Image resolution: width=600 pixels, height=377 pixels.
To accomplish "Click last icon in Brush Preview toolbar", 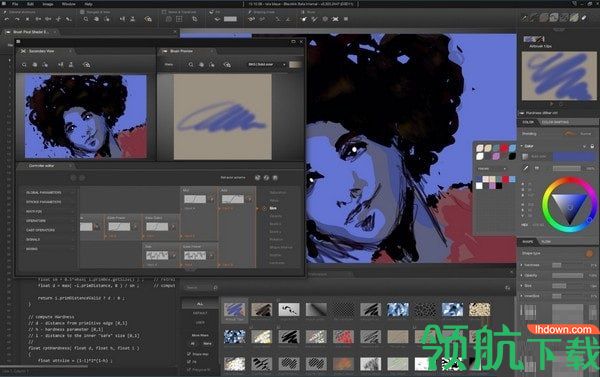I will point(227,65).
